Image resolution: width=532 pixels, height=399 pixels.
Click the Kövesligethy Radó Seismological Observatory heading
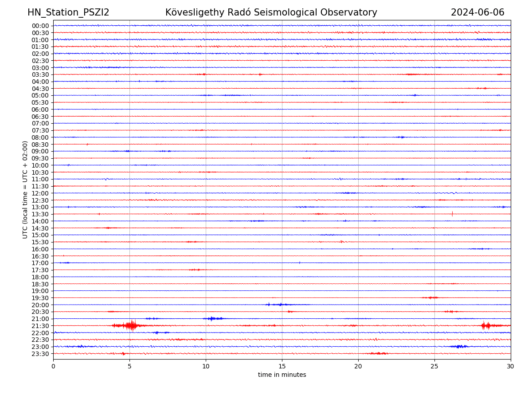(x=271, y=12)
